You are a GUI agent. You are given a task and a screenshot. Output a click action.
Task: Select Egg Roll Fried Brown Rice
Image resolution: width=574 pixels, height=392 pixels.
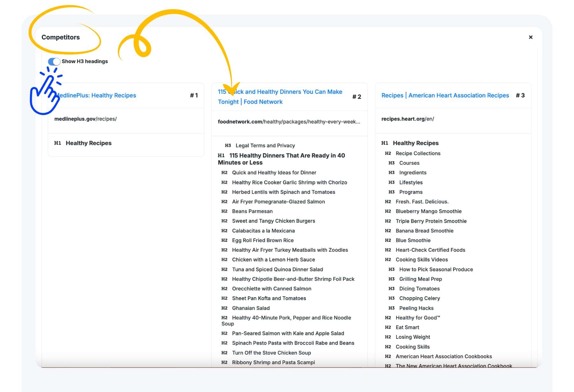click(263, 240)
